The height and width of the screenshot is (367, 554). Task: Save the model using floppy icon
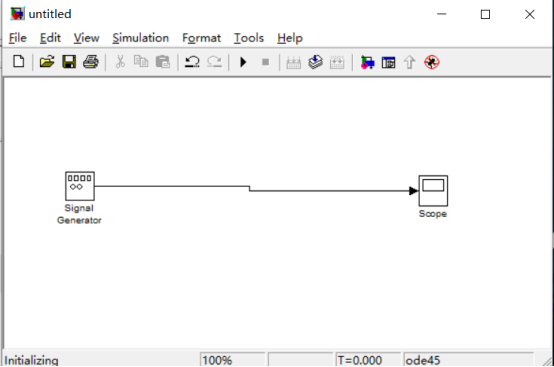pos(69,61)
